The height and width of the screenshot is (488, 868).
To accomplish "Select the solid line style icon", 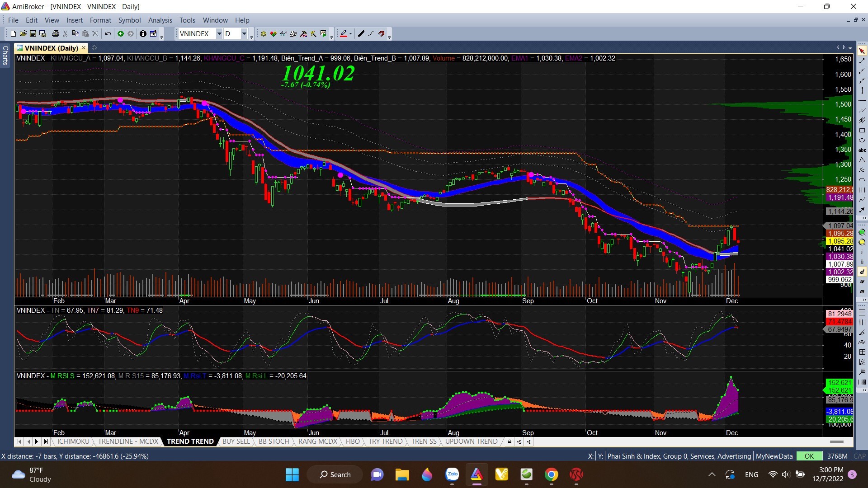I will point(361,34).
